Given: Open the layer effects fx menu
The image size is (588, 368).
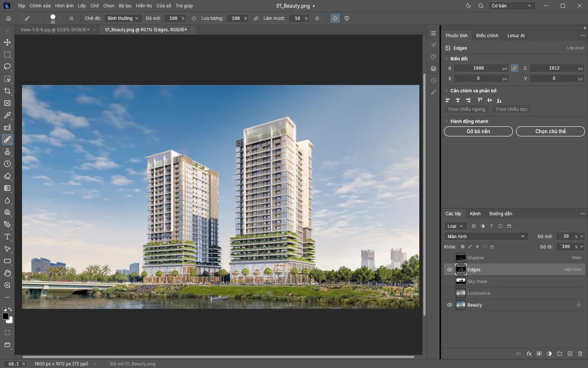Looking at the screenshot, I should click(x=529, y=354).
